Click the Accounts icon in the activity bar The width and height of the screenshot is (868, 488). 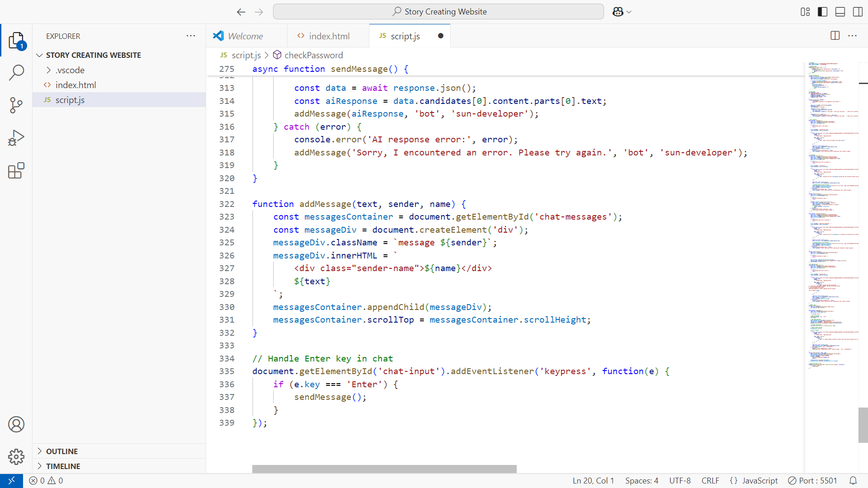point(16,424)
